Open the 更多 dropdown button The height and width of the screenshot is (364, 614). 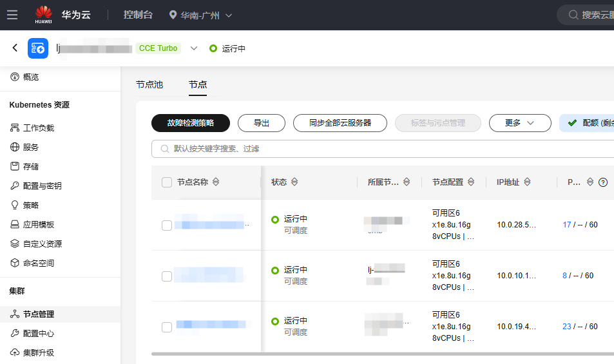520,123
